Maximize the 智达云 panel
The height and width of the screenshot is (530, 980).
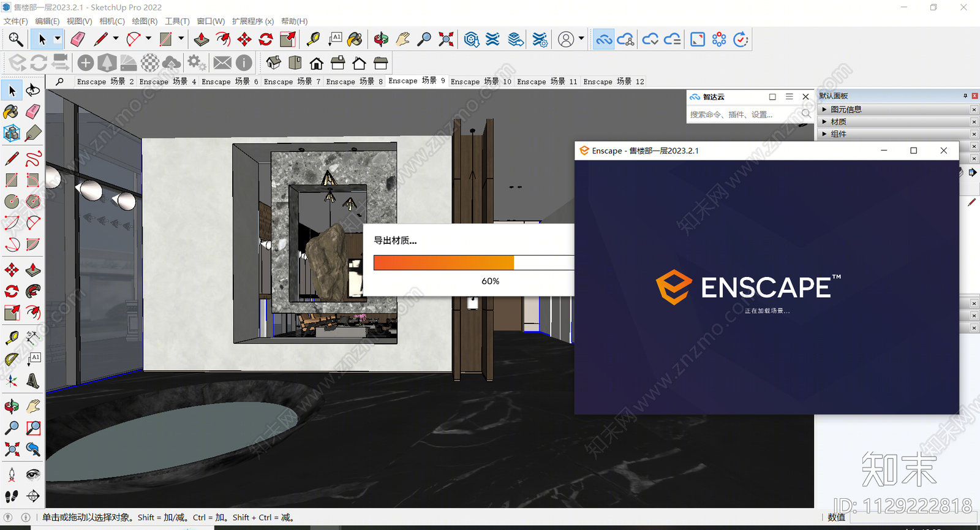(772, 97)
